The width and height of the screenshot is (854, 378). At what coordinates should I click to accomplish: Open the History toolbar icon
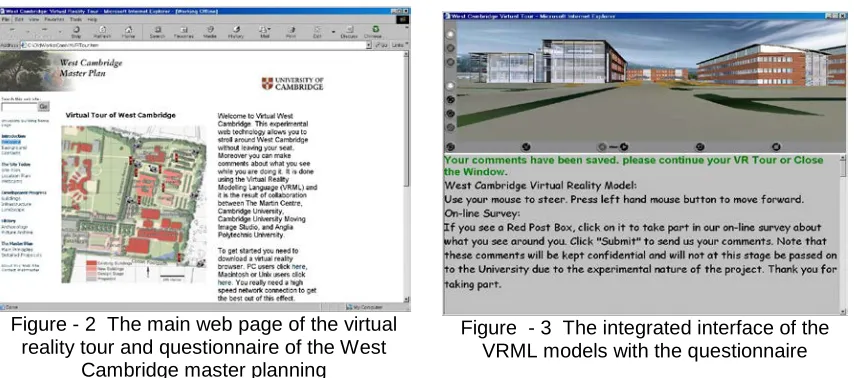click(x=236, y=32)
